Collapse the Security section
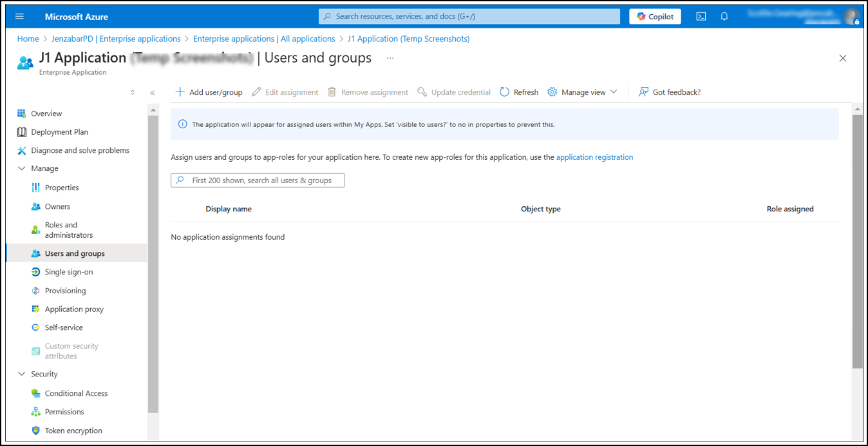868x446 pixels. point(23,374)
